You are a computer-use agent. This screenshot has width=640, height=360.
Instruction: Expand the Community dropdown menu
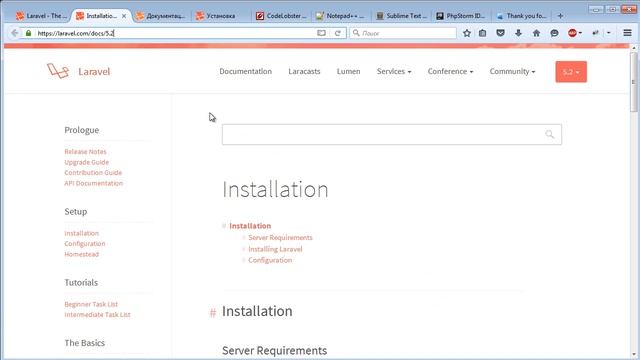pos(512,71)
